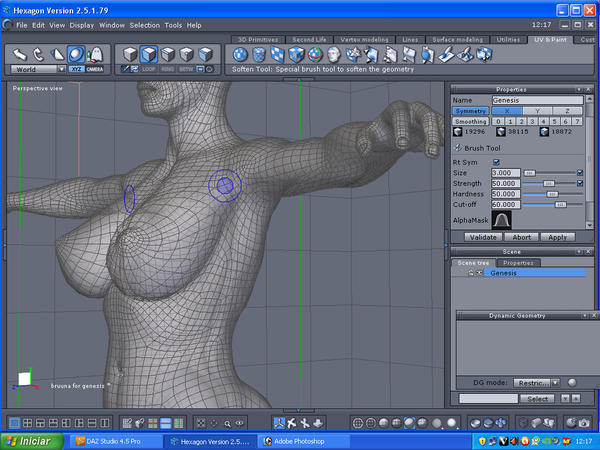Click the Name input field containing Genesis
The height and width of the screenshot is (450, 600).
[x=539, y=100]
